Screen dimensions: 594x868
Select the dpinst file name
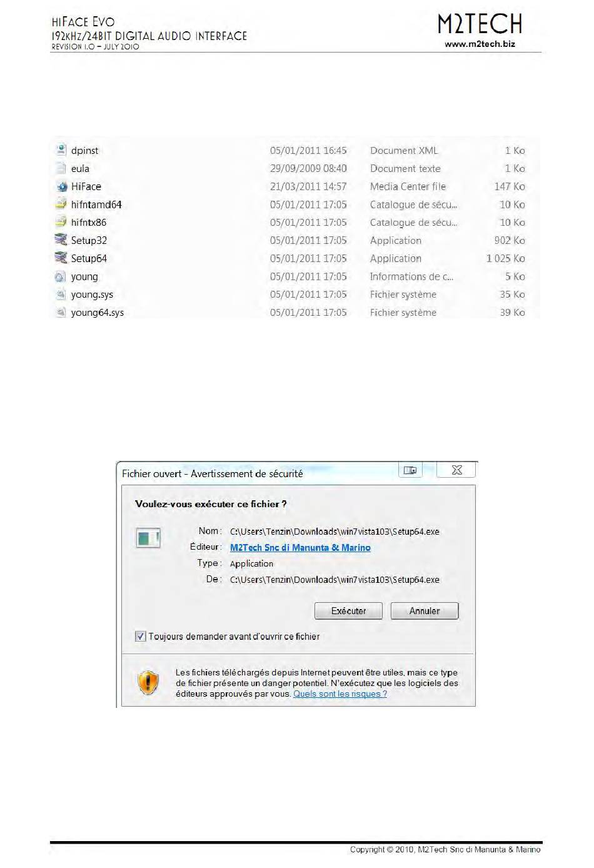(x=84, y=151)
